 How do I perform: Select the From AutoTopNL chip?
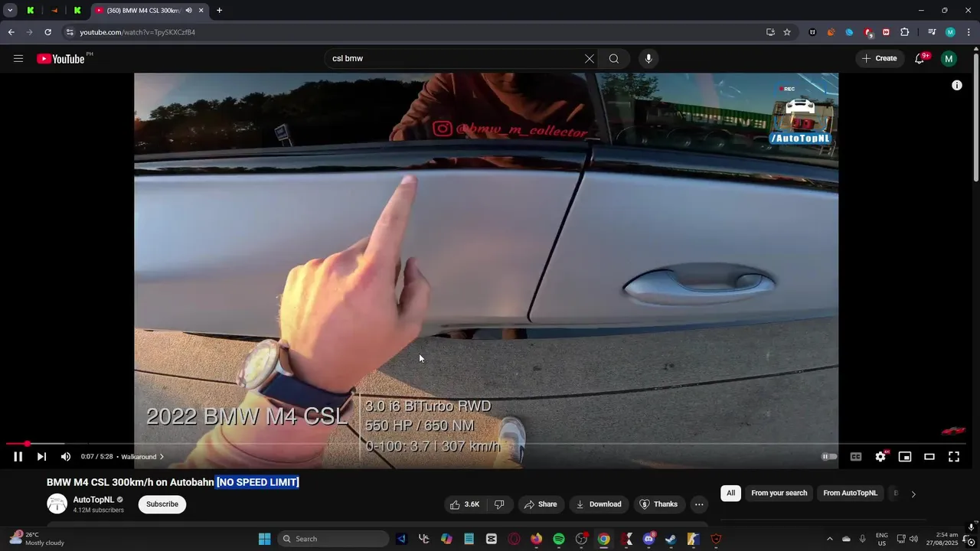tap(851, 494)
